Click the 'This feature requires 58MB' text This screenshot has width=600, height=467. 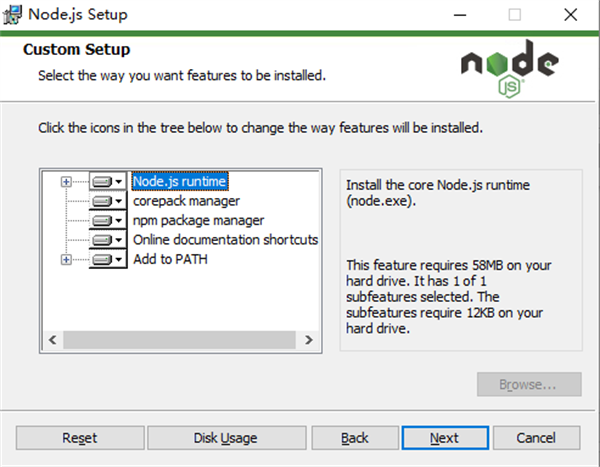pyautogui.click(x=448, y=297)
